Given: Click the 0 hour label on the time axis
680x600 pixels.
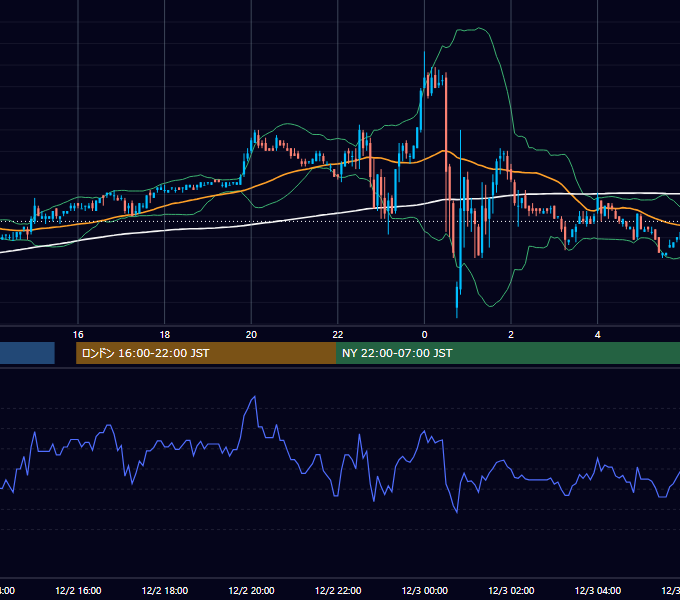Looking at the screenshot, I should [x=425, y=335].
